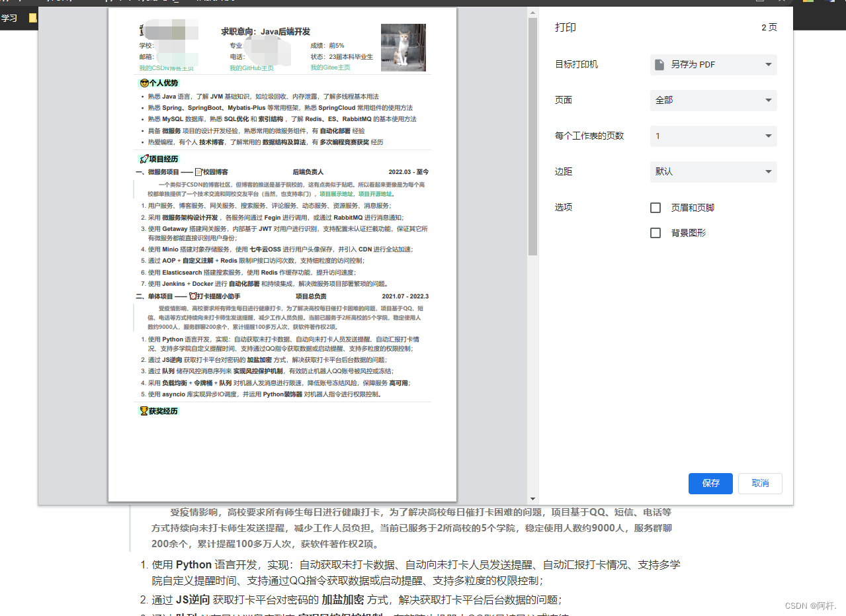The image size is (846, 616).
Task: Click the 2021.07 - 2022.3 date in the preview
Action: [x=405, y=296]
